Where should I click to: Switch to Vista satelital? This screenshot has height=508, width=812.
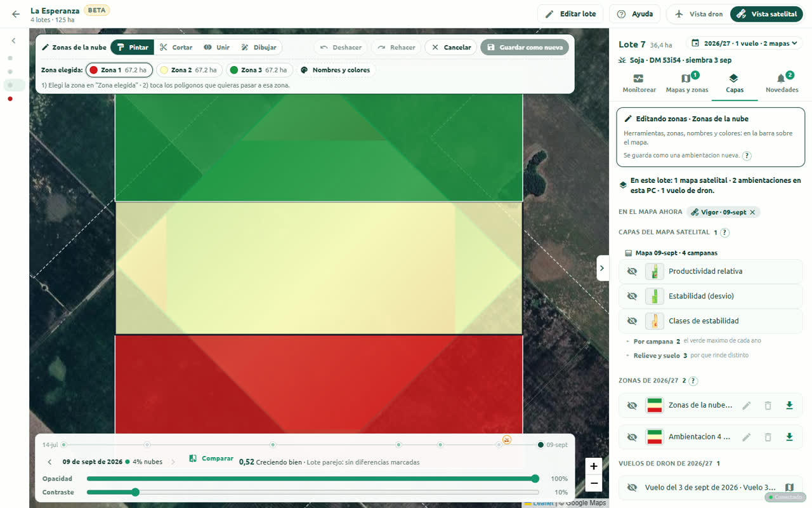tap(766, 14)
